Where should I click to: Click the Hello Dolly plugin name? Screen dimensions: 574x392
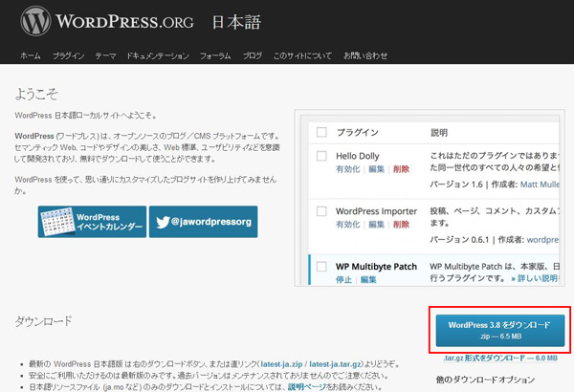click(358, 156)
